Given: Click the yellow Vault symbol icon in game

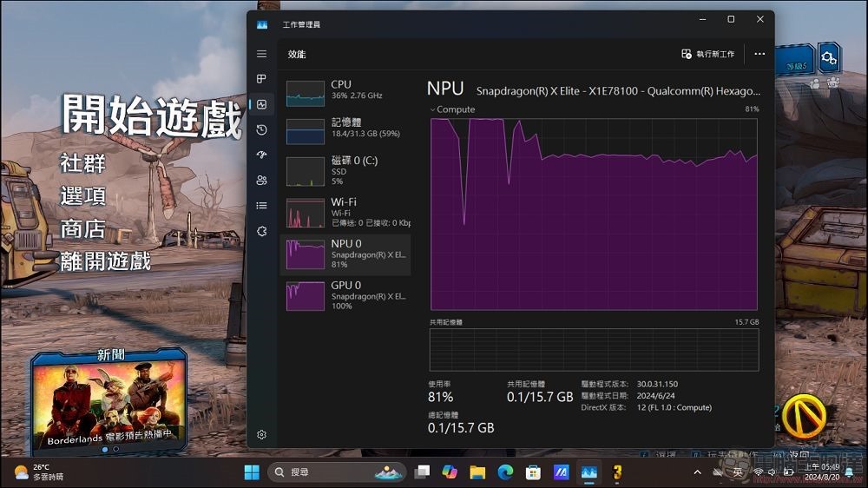Looking at the screenshot, I should pyautogui.click(x=804, y=415).
